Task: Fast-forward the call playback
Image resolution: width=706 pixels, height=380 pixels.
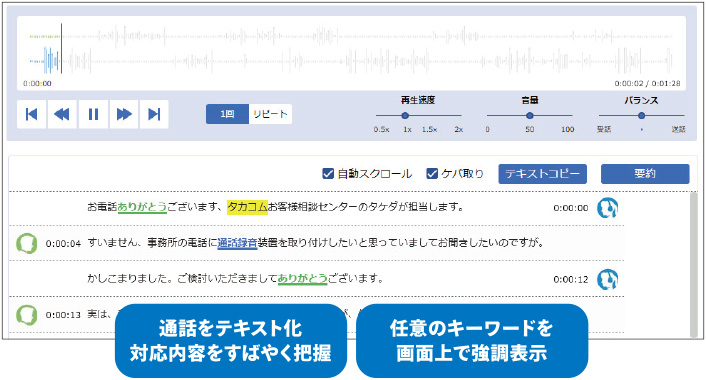Action: pos(124,114)
